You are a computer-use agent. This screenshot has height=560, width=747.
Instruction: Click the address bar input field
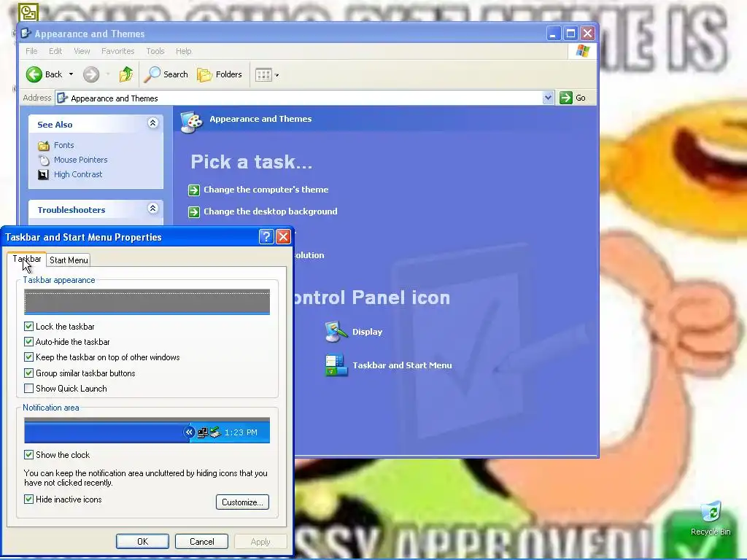(x=305, y=98)
